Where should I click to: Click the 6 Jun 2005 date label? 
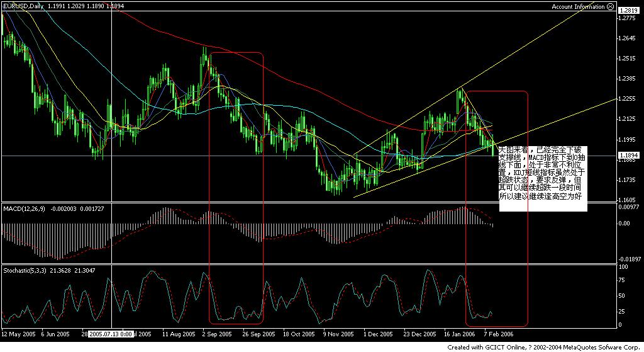(55, 334)
